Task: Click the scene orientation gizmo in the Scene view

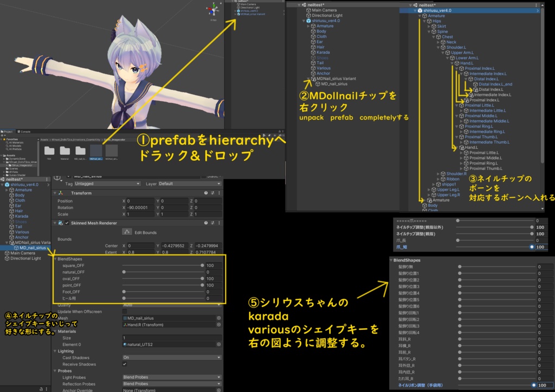Action: (213, 9)
